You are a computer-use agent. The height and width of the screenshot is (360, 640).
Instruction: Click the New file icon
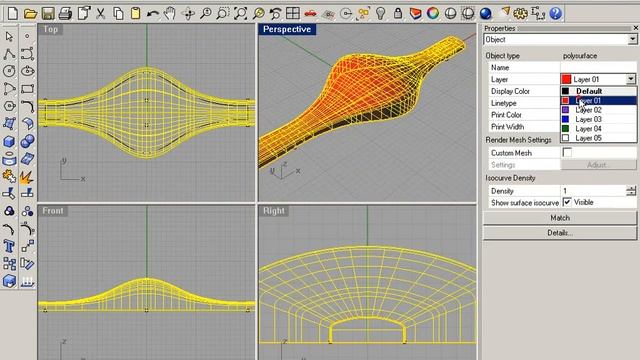pyautogui.click(x=13, y=13)
